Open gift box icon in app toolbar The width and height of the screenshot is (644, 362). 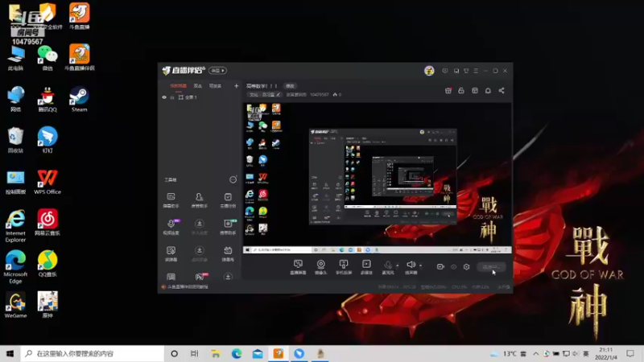[448, 90]
